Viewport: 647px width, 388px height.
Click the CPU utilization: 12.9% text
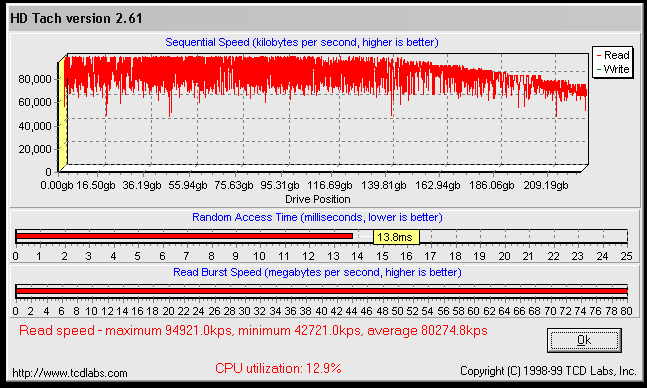pyautogui.click(x=278, y=368)
